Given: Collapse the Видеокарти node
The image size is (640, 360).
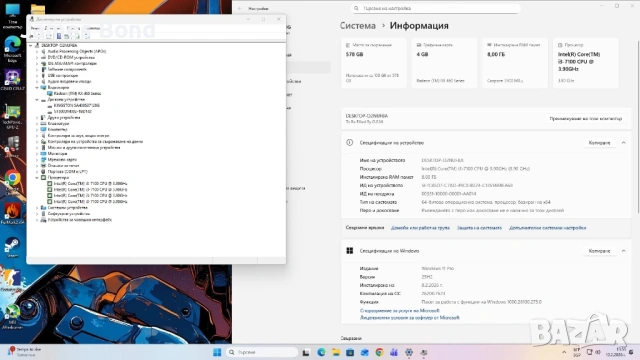Looking at the screenshot, I should coord(37,87).
